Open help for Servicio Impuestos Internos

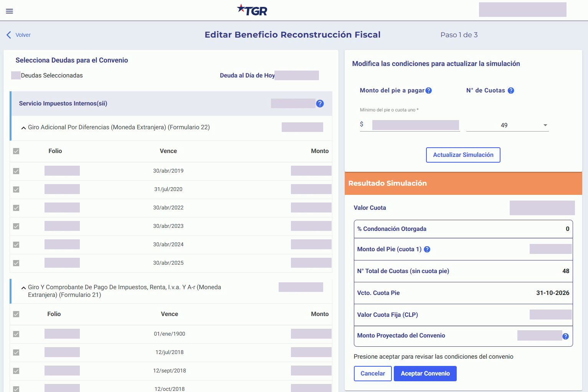click(x=320, y=104)
